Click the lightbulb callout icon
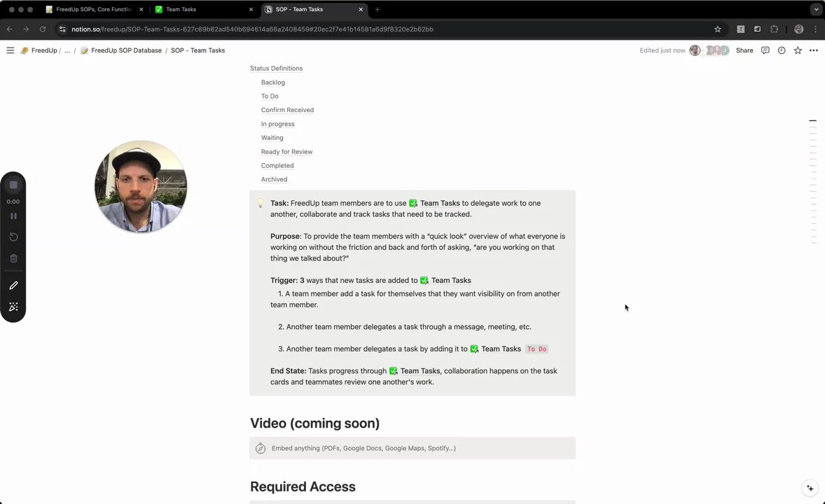825x504 pixels. click(x=260, y=204)
